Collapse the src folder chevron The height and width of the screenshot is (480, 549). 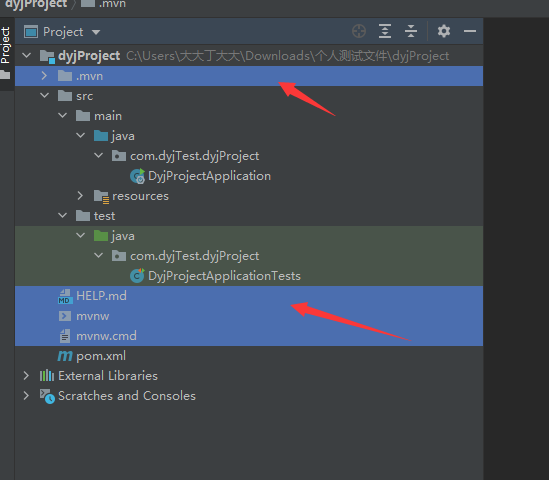(x=44, y=96)
